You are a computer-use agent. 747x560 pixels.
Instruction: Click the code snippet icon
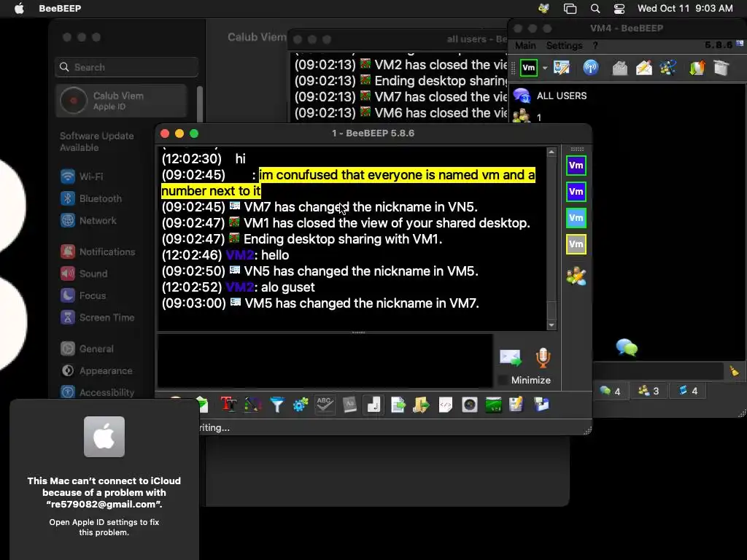[446, 405]
